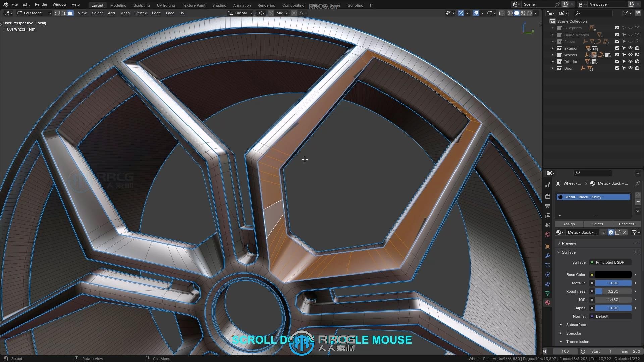Open the Mix mesh options dropdown

(282, 13)
